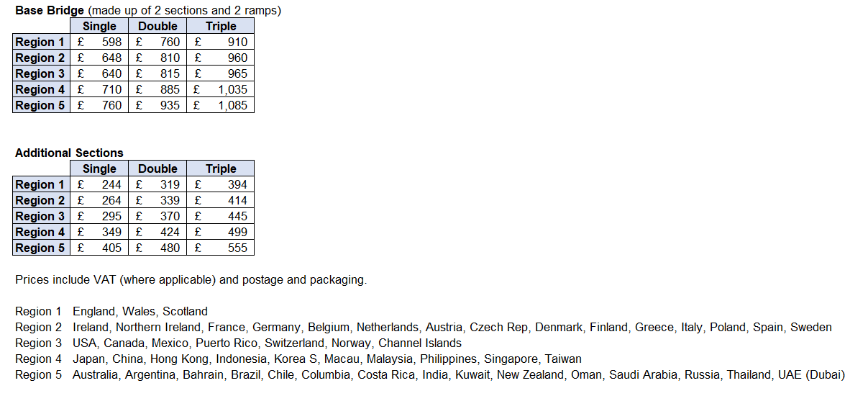
Task: Select Triple column header in Base Bridge table
Action: pyautogui.click(x=221, y=26)
